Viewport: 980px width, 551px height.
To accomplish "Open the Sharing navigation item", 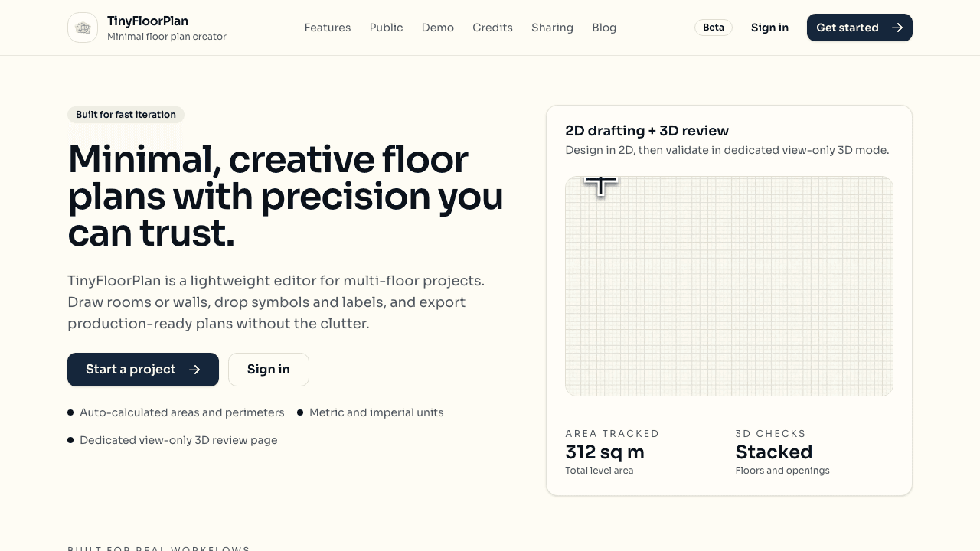I will [x=552, y=28].
